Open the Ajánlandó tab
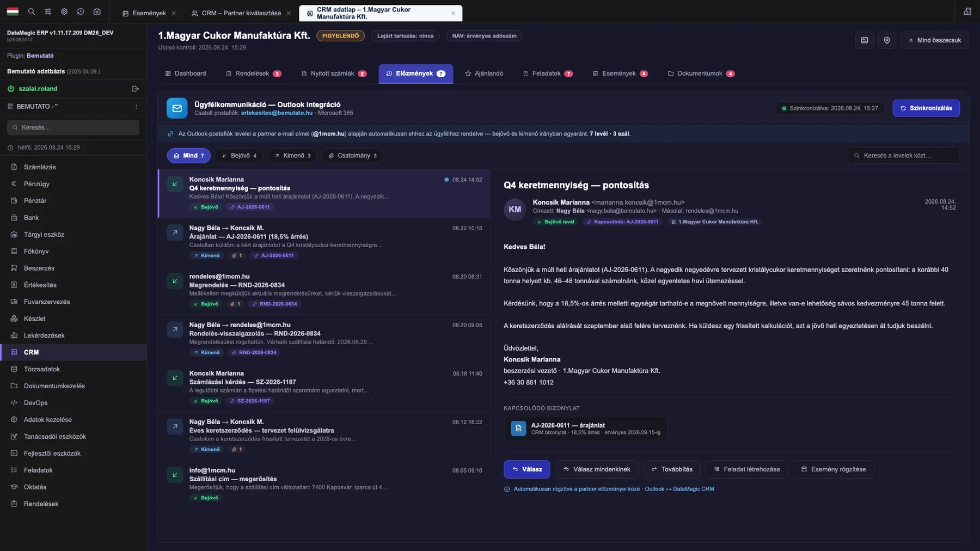 tap(484, 74)
